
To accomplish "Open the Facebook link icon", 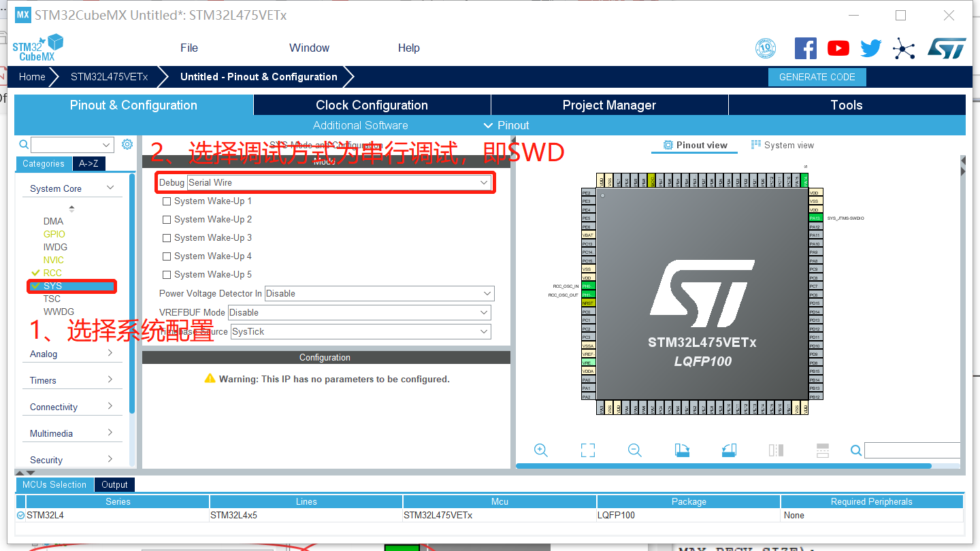I will click(806, 48).
